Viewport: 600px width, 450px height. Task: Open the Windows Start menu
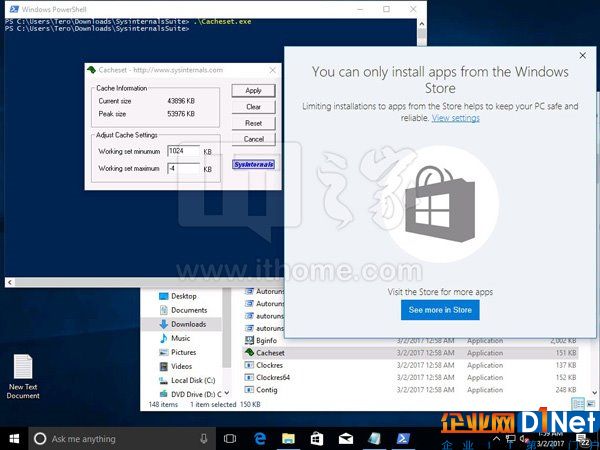[14, 439]
